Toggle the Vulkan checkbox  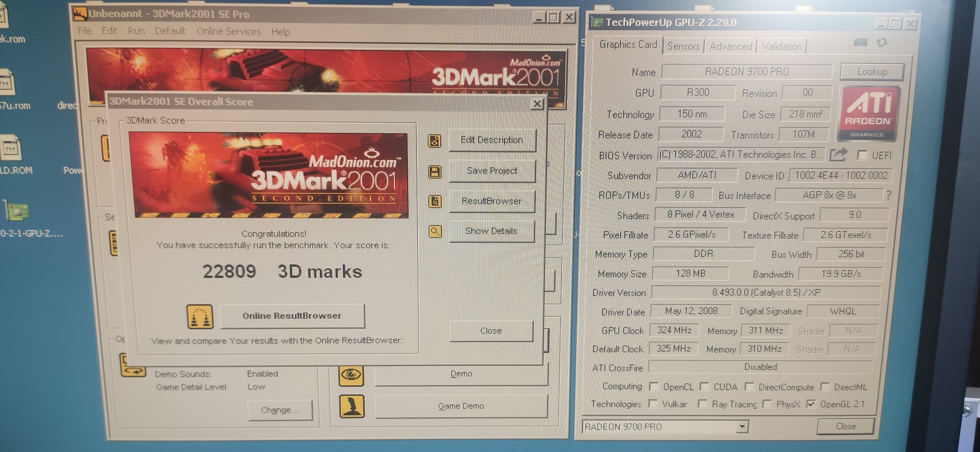[x=653, y=404]
